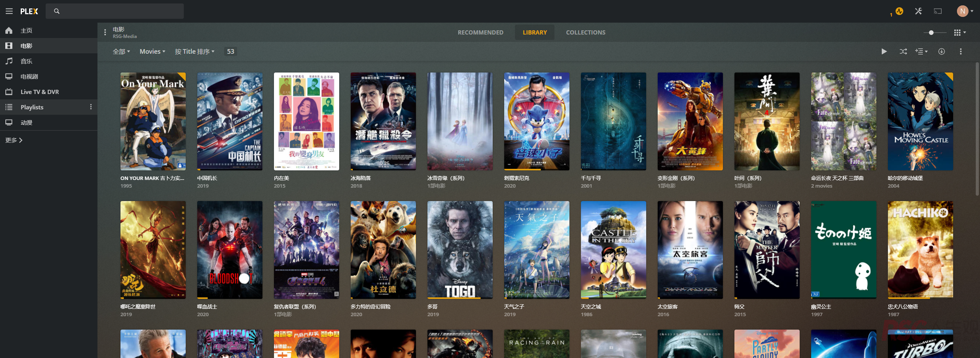
Task: Open the On Your Mark poster
Action: point(153,121)
